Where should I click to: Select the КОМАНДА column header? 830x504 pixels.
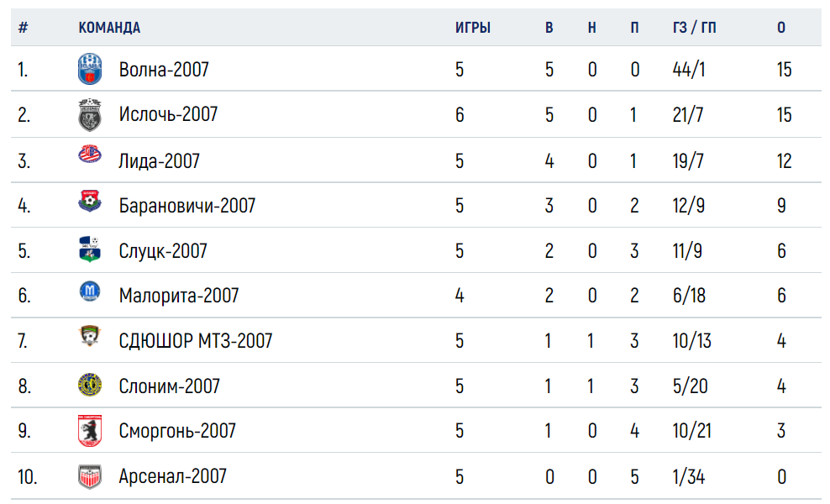click(x=109, y=28)
